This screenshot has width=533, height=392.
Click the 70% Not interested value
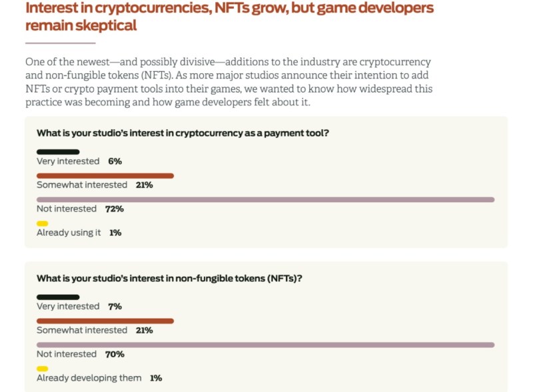point(115,354)
